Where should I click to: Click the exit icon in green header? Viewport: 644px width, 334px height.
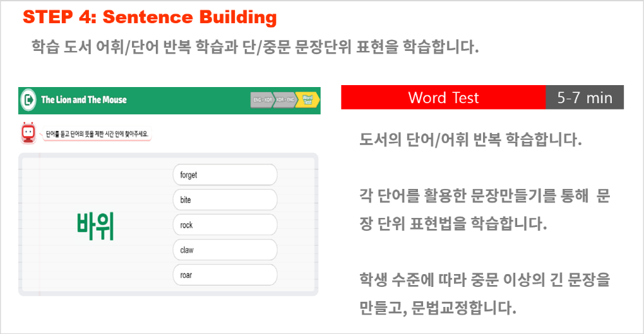28,100
